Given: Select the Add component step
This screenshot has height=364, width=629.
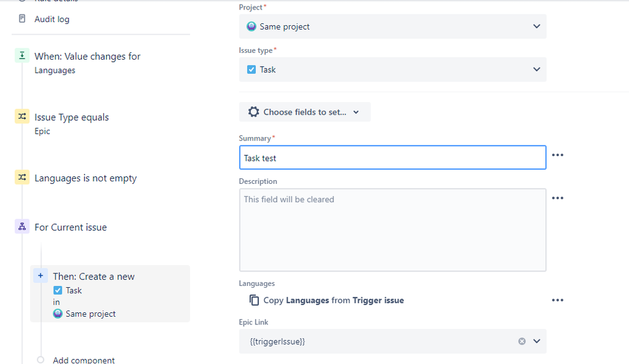Looking at the screenshot, I should tap(84, 360).
